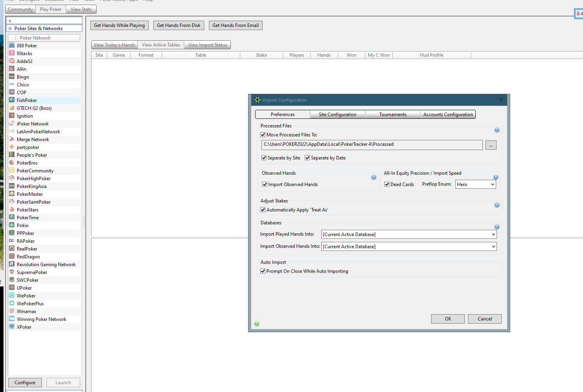Image resolution: width=583 pixels, height=392 pixels.
Task: Switch to Site Configuration tab
Action: (x=338, y=115)
